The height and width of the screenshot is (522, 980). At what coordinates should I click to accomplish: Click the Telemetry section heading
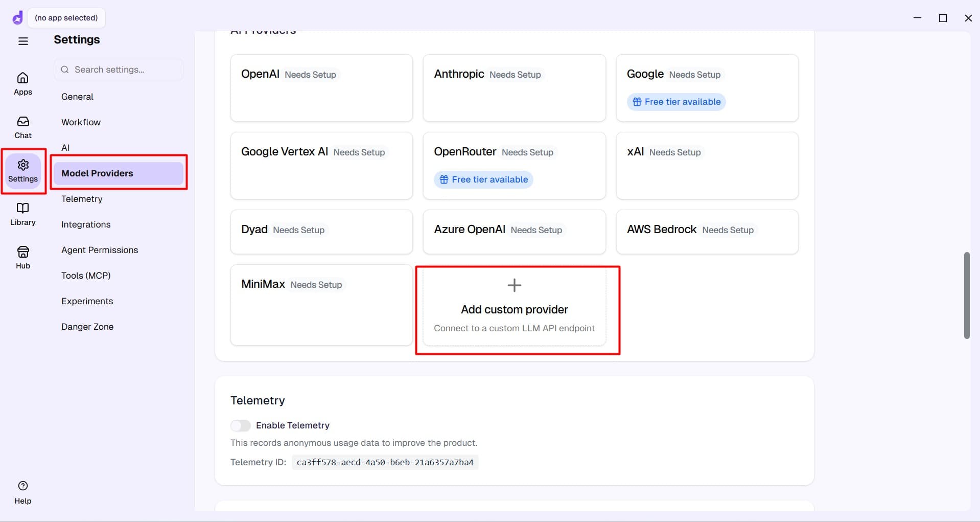click(258, 400)
